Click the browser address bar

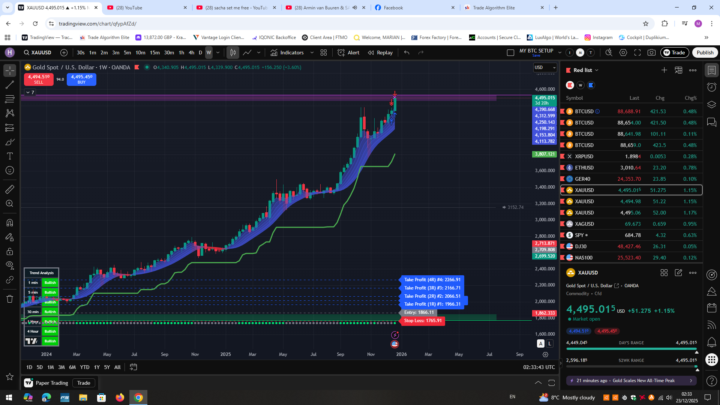[344, 23]
